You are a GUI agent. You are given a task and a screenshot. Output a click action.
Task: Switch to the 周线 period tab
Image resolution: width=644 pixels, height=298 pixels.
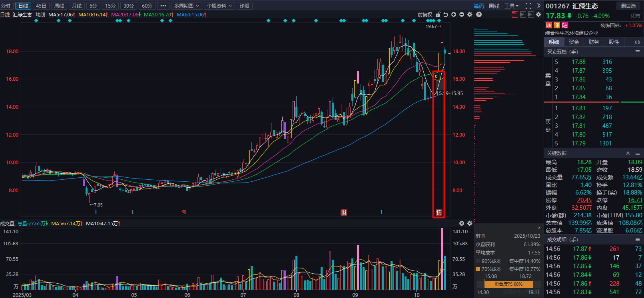click(x=59, y=6)
